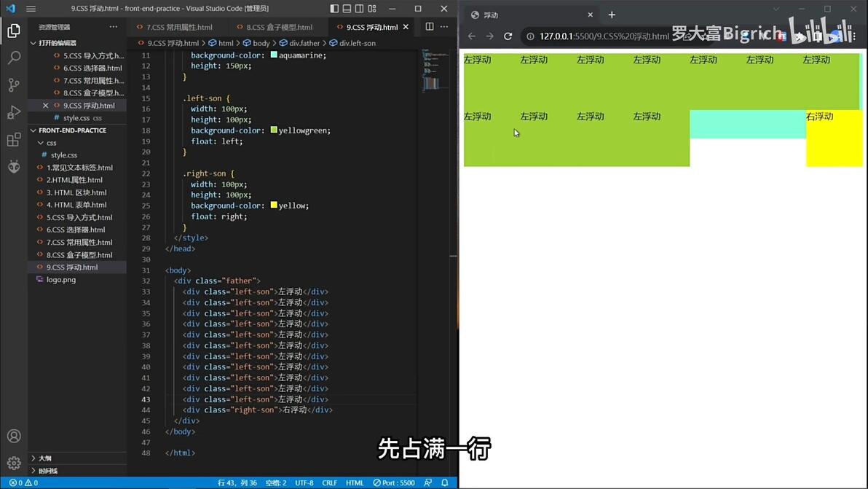The width and height of the screenshot is (868, 489).
Task: Collapse the 打开的编辑器 section
Action: coord(77,43)
